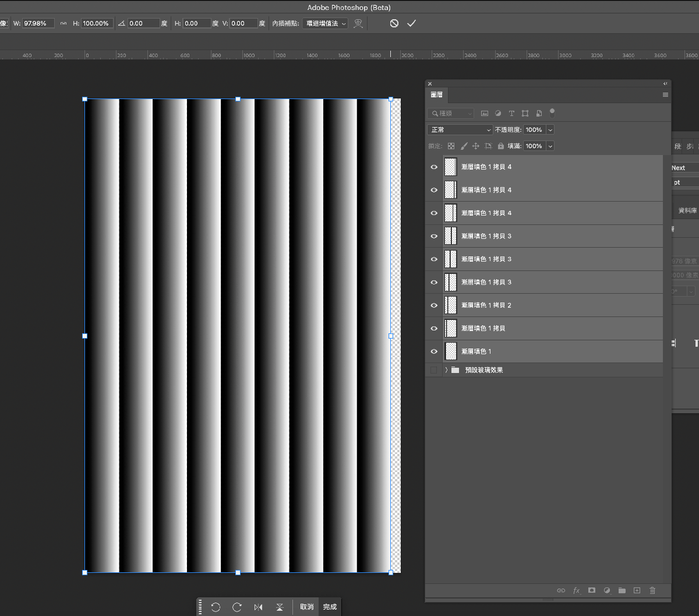Click the 填滿 100% value field

tap(534, 146)
